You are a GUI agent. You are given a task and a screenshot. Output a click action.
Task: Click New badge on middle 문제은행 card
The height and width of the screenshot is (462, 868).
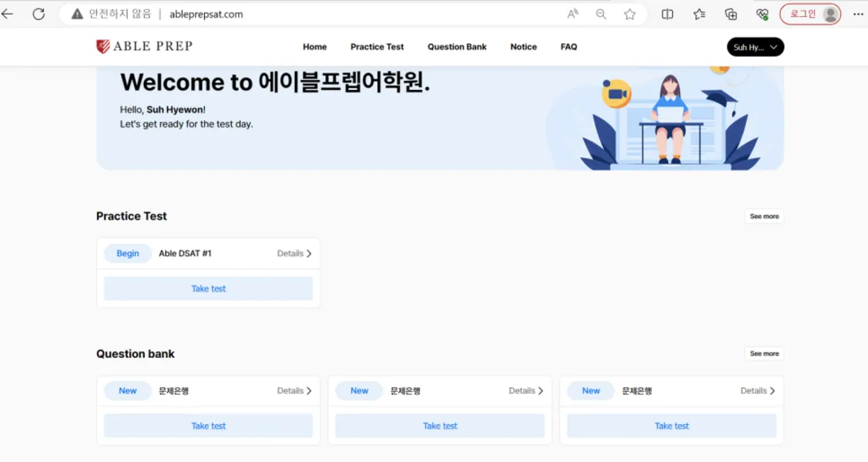coord(359,390)
